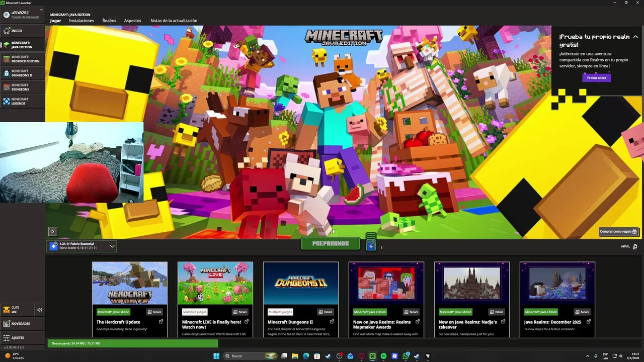Open the Inicio home section icon
This screenshot has width=644, height=362.
point(7,31)
